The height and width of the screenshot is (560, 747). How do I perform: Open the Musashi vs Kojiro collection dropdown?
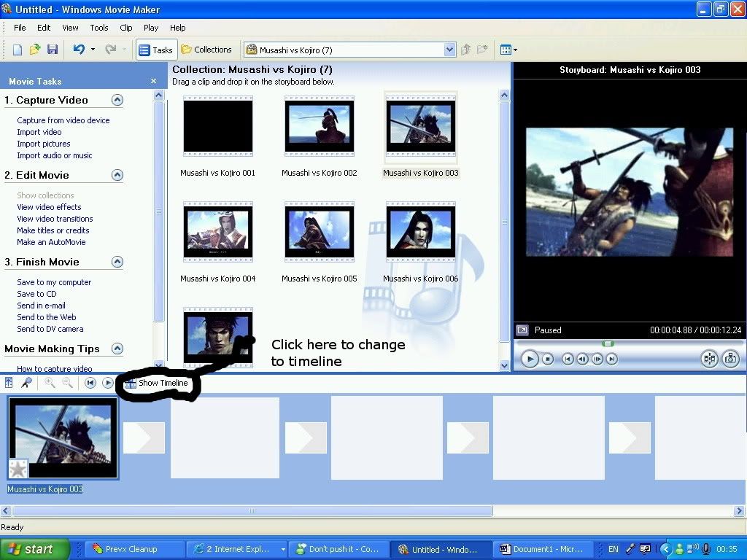click(x=449, y=50)
